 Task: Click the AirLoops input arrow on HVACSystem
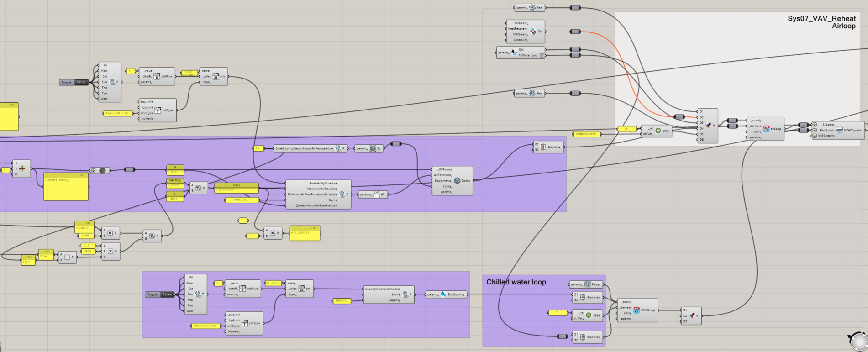click(x=815, y=125)
